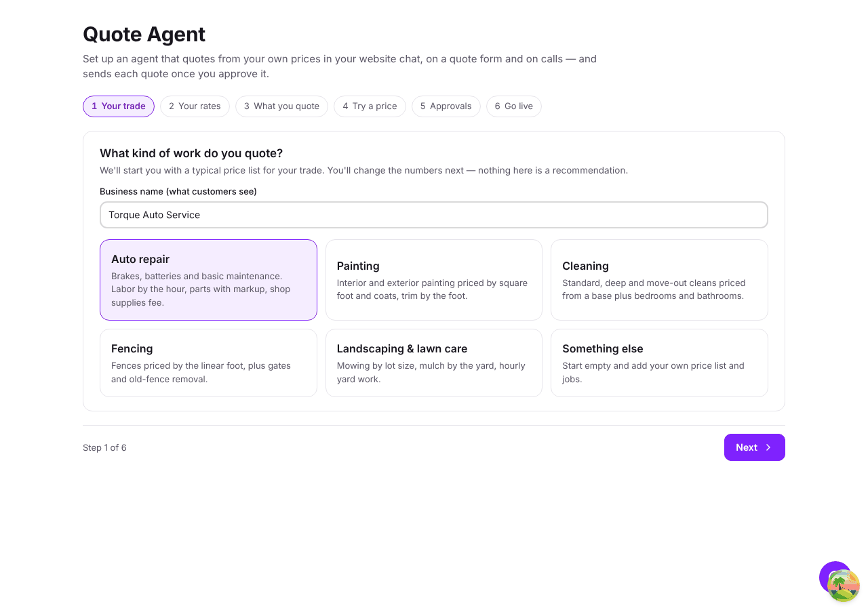Pick the Something else option

point(659,363)
